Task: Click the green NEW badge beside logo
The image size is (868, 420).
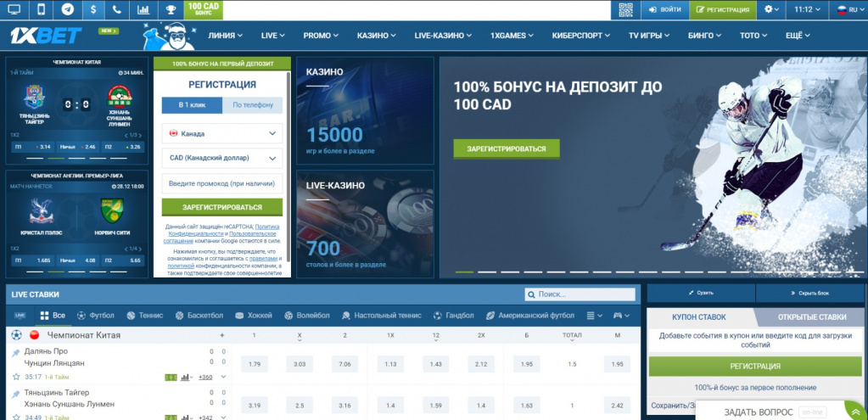Action: point(109,31)
